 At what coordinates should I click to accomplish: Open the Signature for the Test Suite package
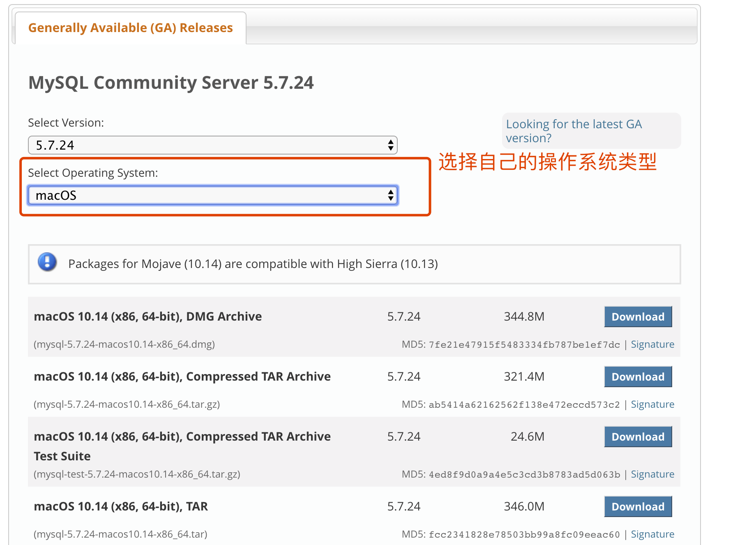click(x=652, y=474)
